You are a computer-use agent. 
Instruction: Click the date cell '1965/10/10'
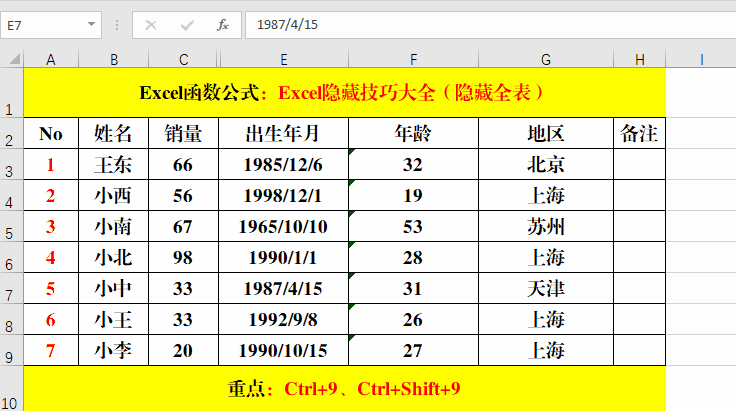[x=284, y=226]
